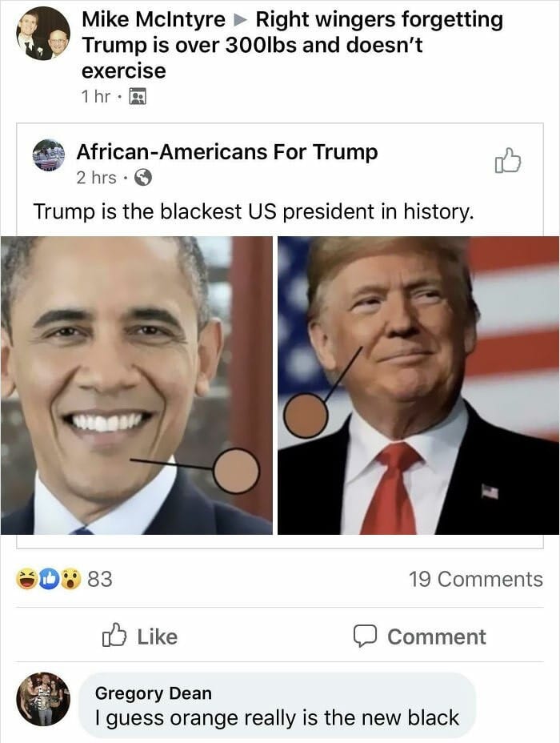Click the right photo's skin color swatch
Viewport: 560px width, 743px height.
[306, 415]
